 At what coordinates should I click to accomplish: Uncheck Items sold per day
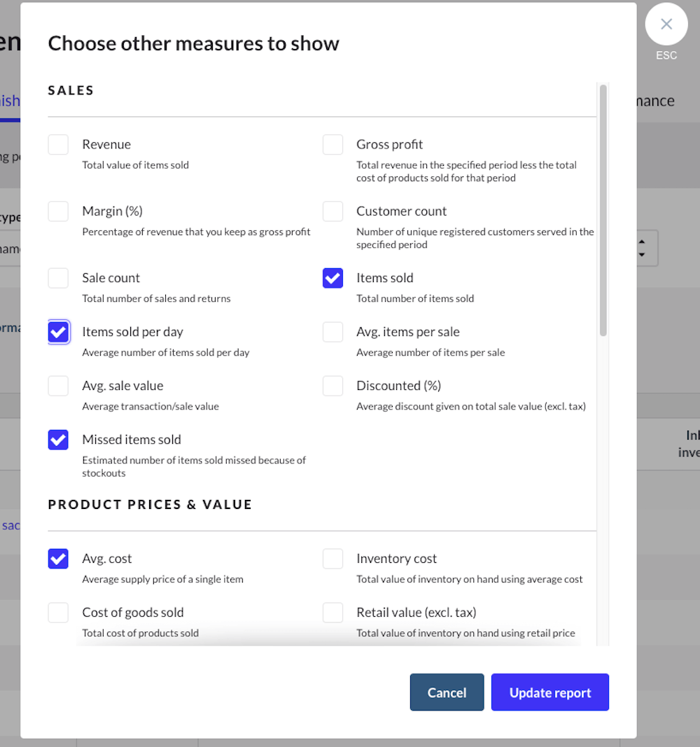[58, 332]
